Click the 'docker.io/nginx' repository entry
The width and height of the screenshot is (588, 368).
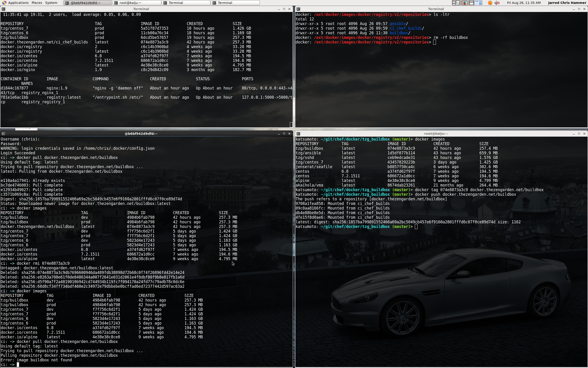click(x=18, y=70)
